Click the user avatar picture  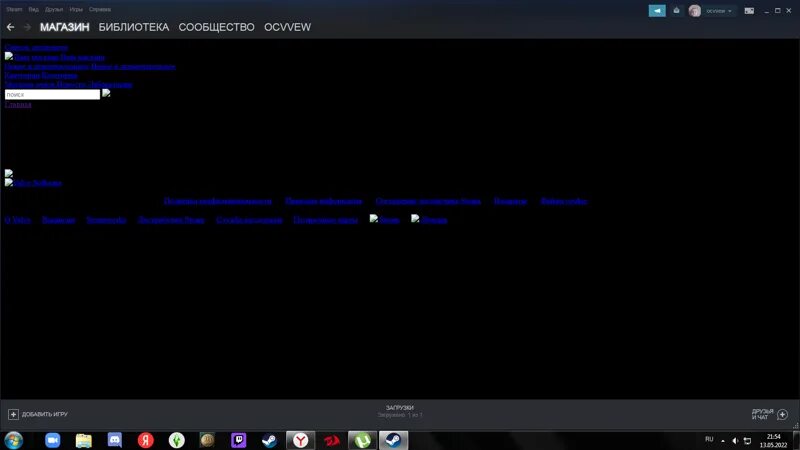694,11
